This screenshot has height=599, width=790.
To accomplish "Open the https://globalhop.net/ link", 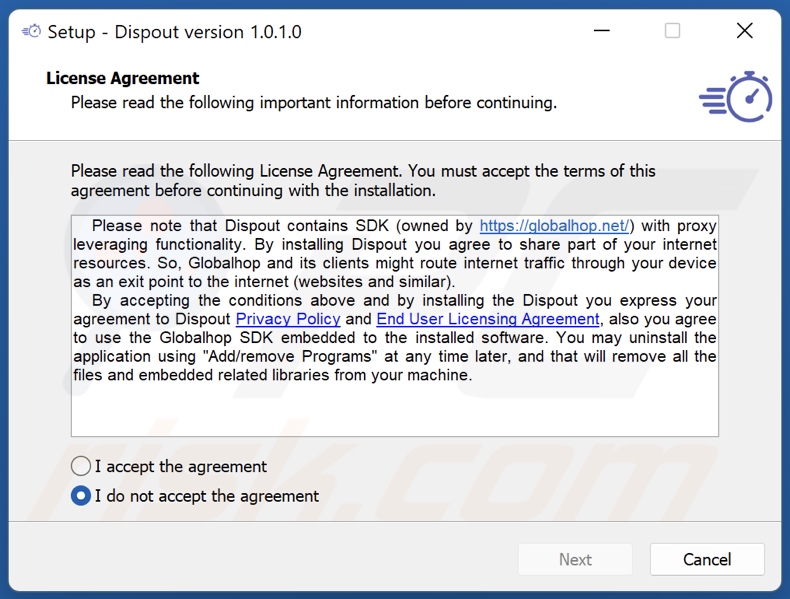I will pos(554,225).
